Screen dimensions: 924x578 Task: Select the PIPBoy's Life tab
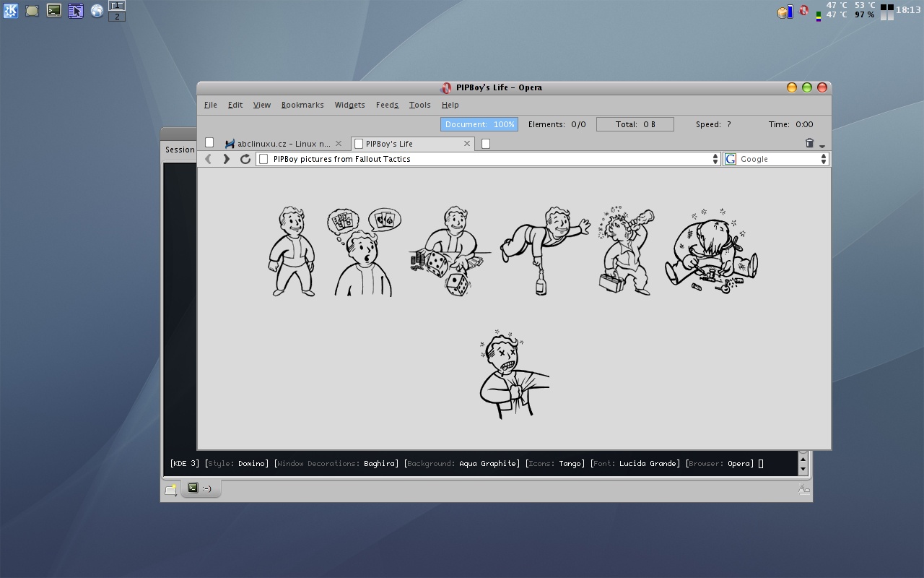[x=412, y=144]
